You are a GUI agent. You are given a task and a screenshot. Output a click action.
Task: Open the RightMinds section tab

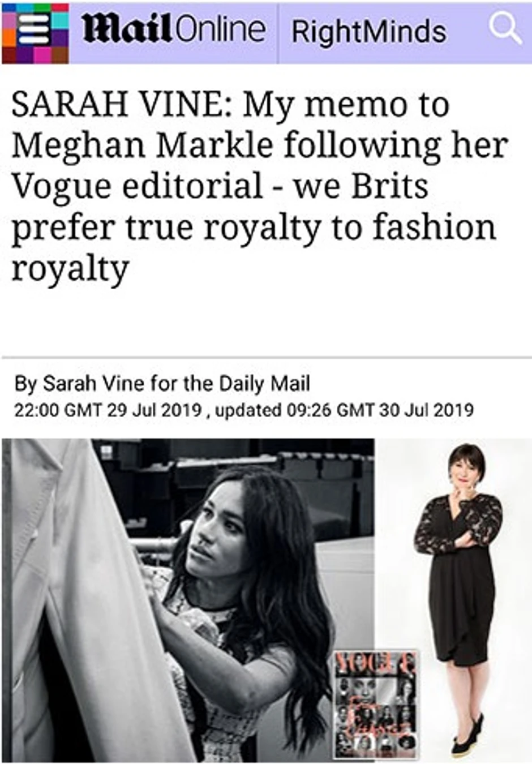[x=368, y=32]
